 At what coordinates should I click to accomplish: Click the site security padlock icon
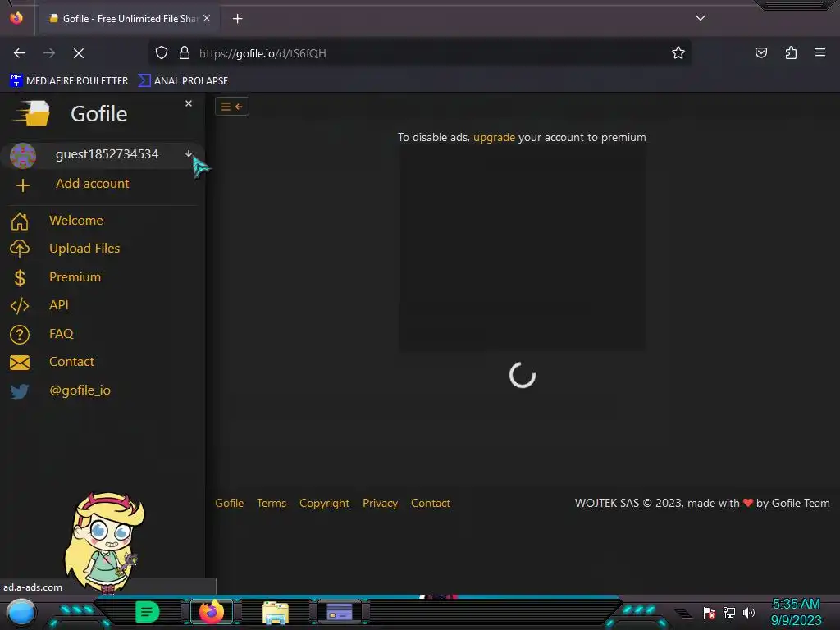click(185, 53)
